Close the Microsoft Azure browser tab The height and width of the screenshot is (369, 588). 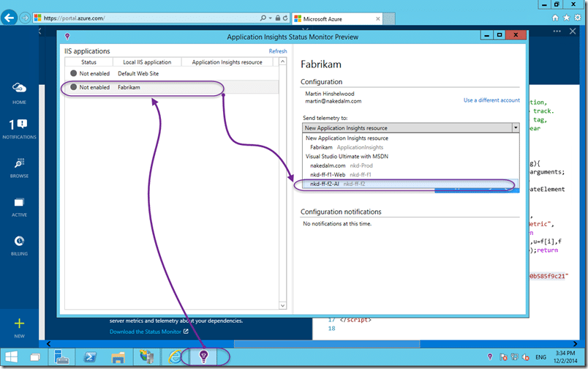[377, 19]
